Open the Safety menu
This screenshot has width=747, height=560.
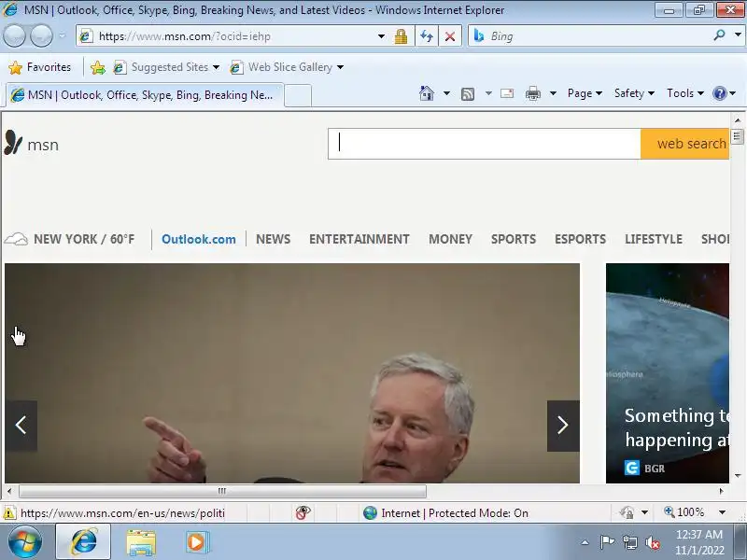click(634, 93)
